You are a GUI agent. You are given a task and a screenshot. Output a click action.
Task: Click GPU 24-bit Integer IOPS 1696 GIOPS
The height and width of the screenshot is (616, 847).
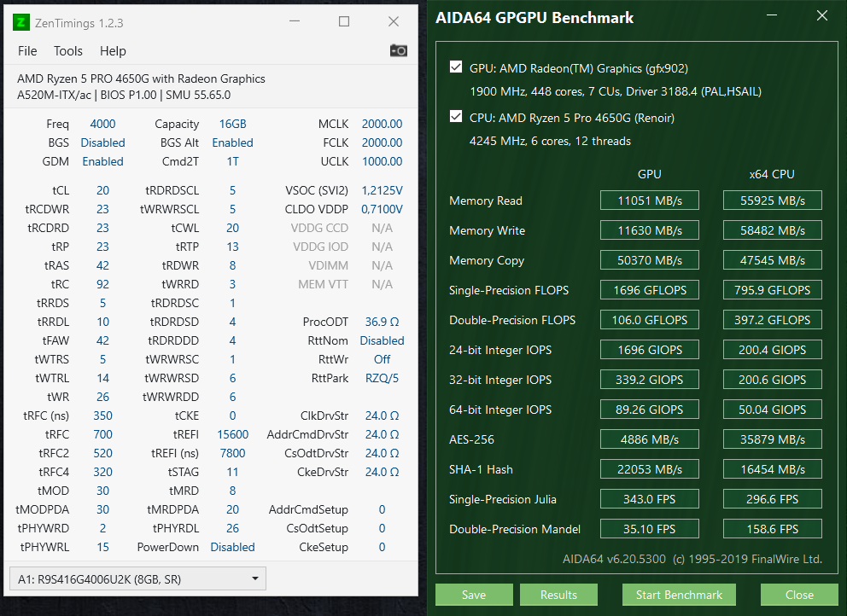[x=649, y=350]
